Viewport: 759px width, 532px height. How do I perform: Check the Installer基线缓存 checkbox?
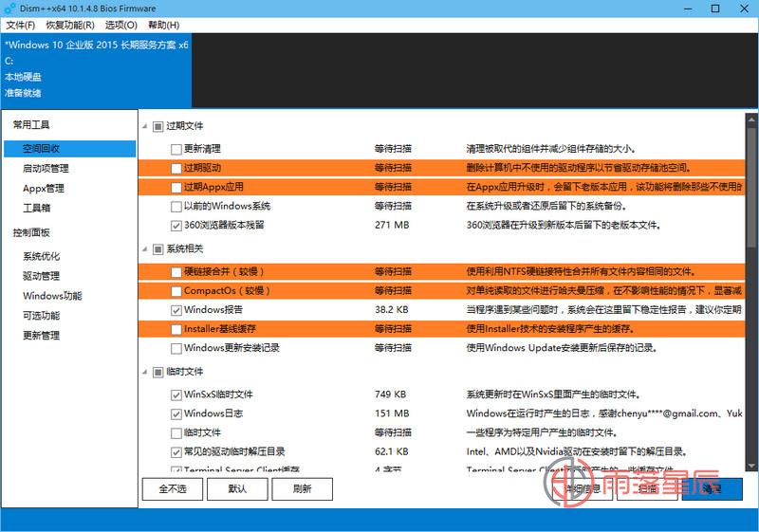pos(176,329)
